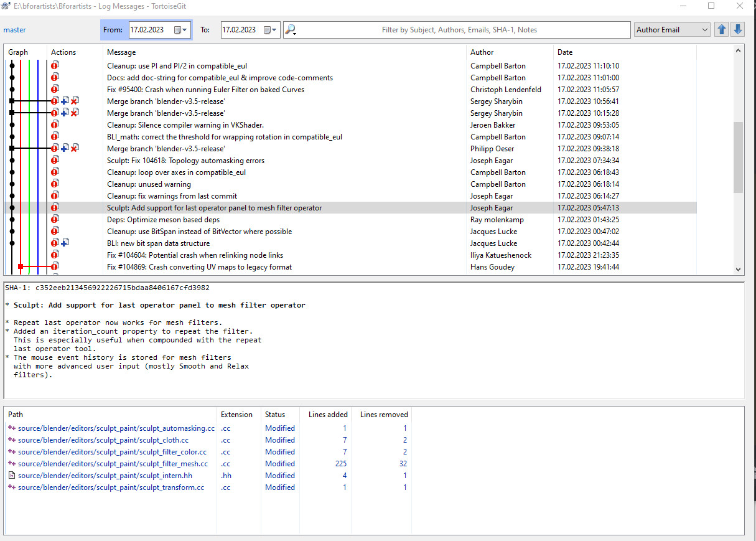The width and height of the screenshot is (756, 541).
Task: Click action icon of 'Cleanup: Silence compiler warning' commit
Action: (x=55, y=125)
